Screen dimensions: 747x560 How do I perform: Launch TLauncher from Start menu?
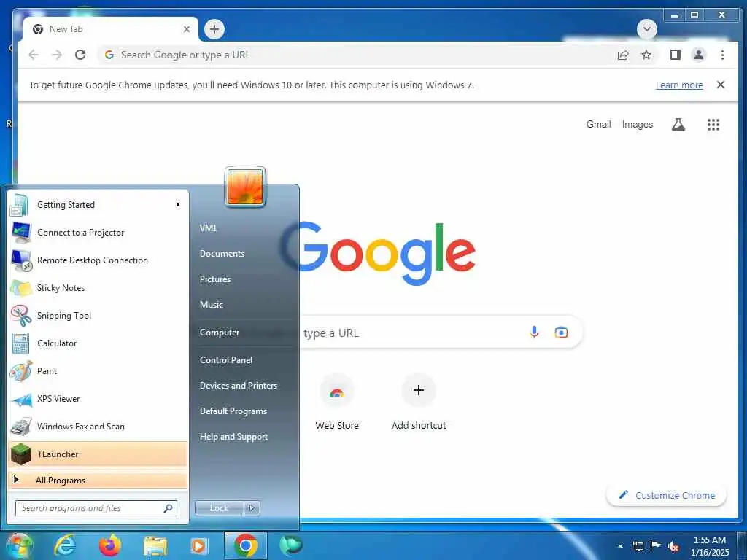click(x=98, y=454)
